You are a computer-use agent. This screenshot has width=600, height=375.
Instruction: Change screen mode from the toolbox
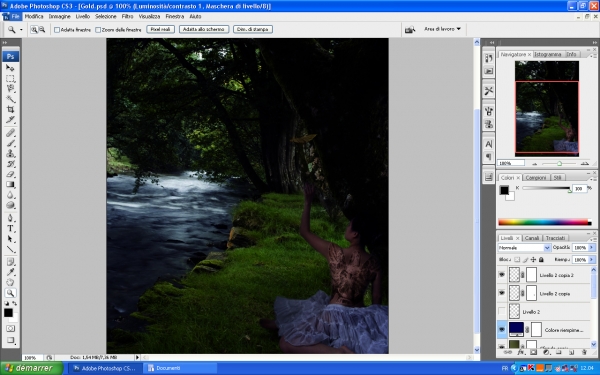[10, 340]
